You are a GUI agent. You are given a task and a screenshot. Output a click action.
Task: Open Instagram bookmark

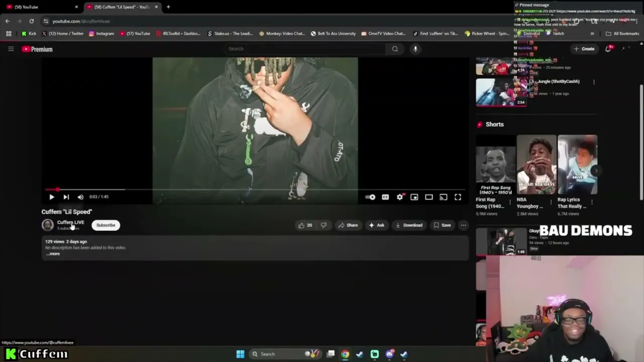coord(101,34)
